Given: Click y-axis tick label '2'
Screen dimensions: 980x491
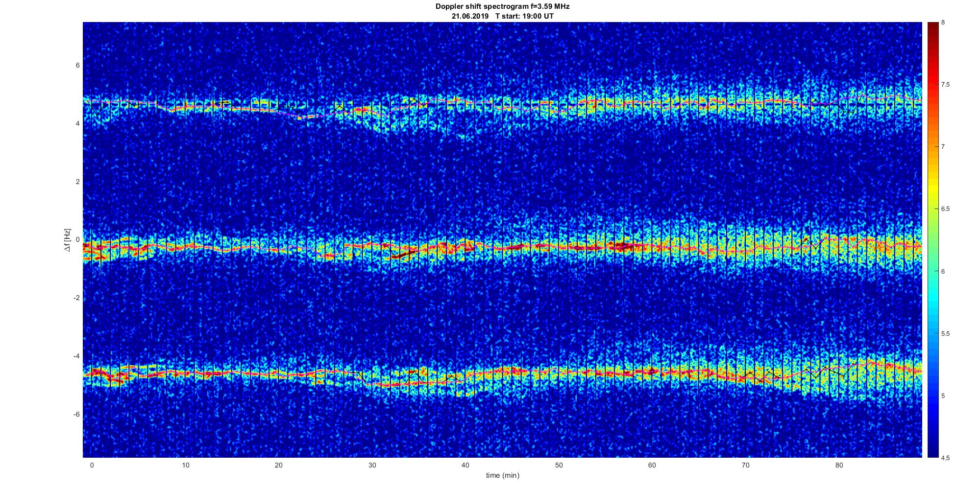Looking at the screenshot, I should point(77,182).
